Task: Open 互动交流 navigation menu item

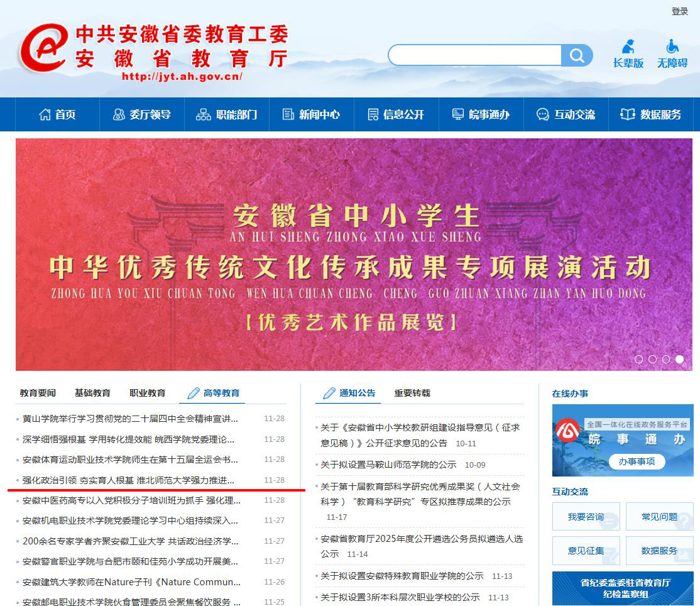Action: click(x=566, y=114)
